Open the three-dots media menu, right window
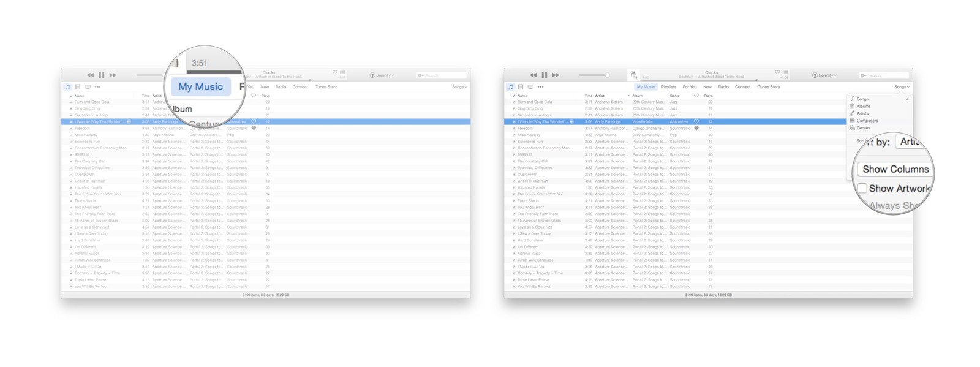Screen dimensions: 980x367 tap(540, 87)
